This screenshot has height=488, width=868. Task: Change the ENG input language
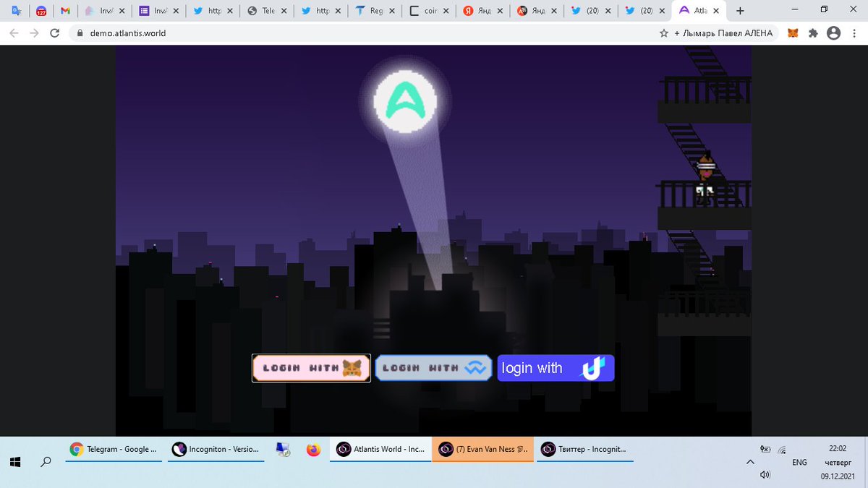(x=799, y=462)
